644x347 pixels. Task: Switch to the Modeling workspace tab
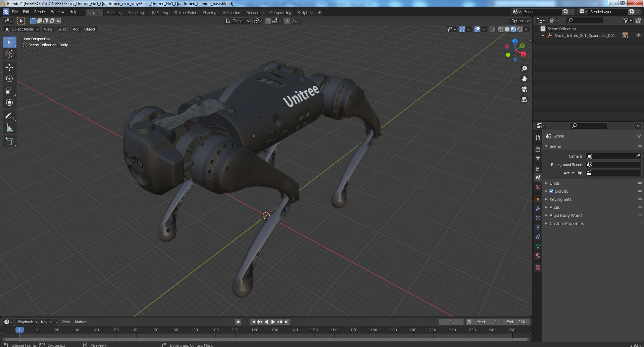point(114,13)
